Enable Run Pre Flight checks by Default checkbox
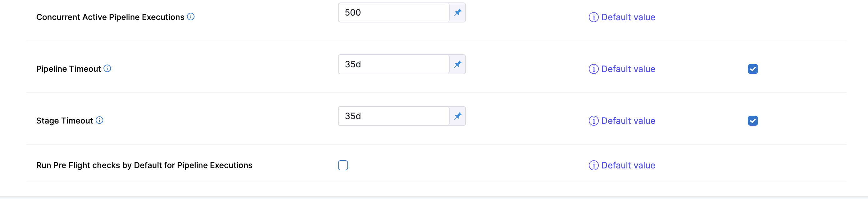This screenshot has width=868, height=199. [343, 165]
